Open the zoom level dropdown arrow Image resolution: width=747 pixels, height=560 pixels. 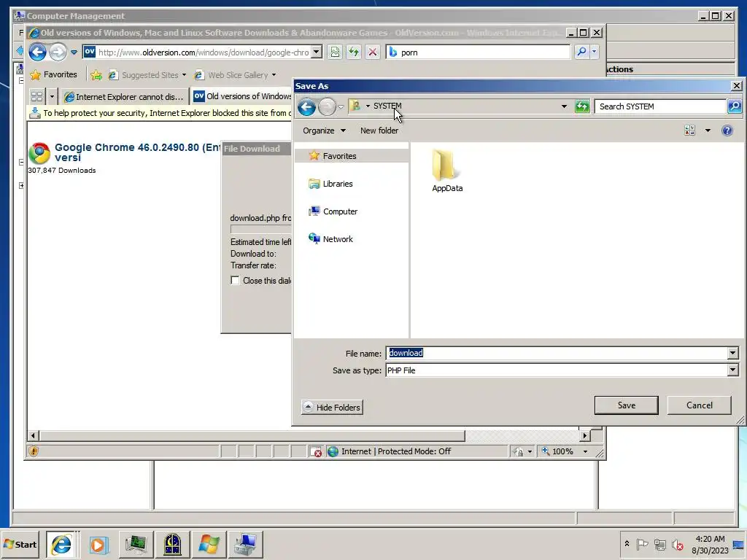[585, 451]
